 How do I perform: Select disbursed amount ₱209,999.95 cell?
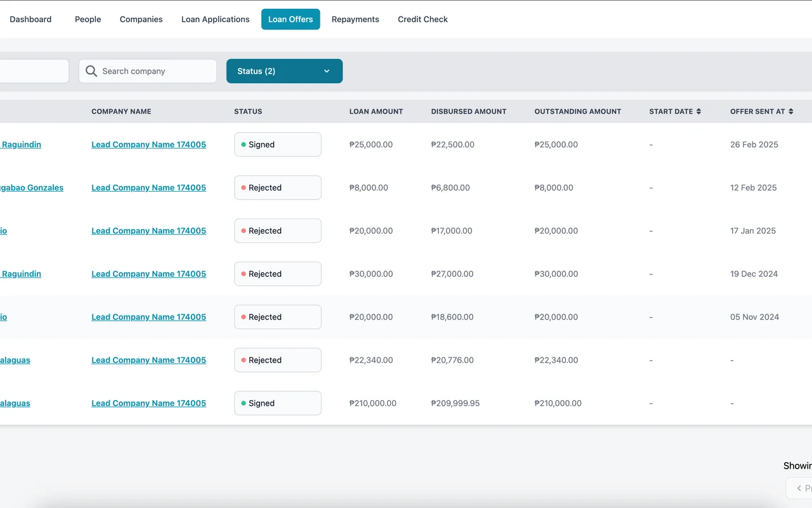pos(455,403)
